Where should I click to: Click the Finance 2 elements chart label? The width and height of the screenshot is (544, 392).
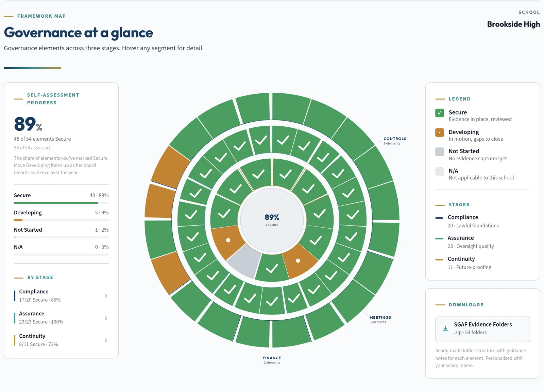click(272, 360)
